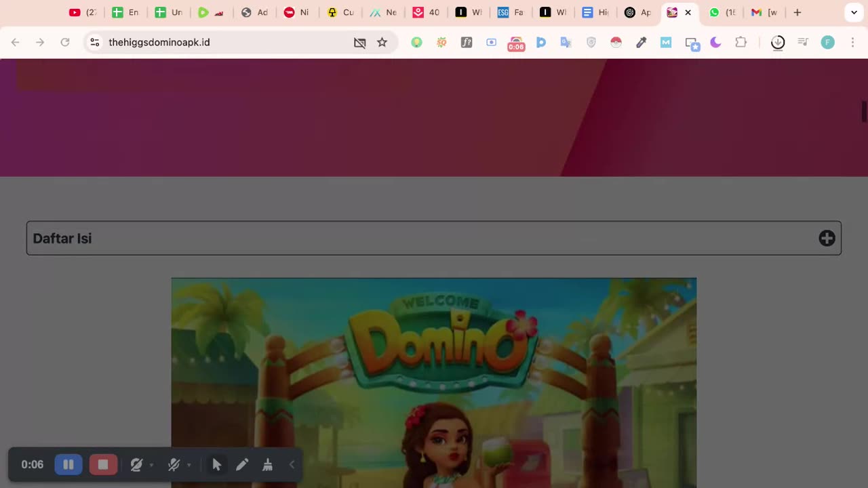Open the Extensions puzzle-piece menu
Viewport: 868px width, 488px height.
click(741, 42)
